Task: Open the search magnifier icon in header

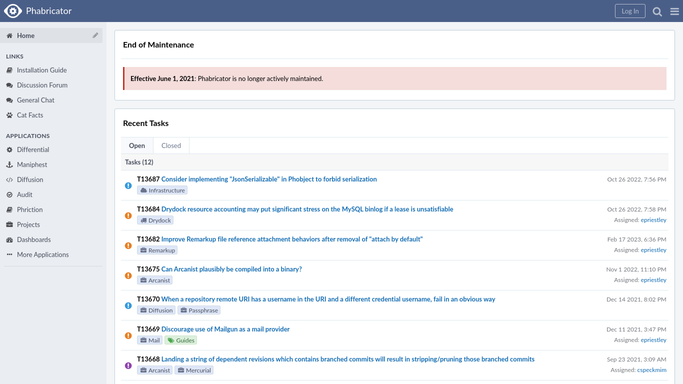Action: click(x=657, y=12)
